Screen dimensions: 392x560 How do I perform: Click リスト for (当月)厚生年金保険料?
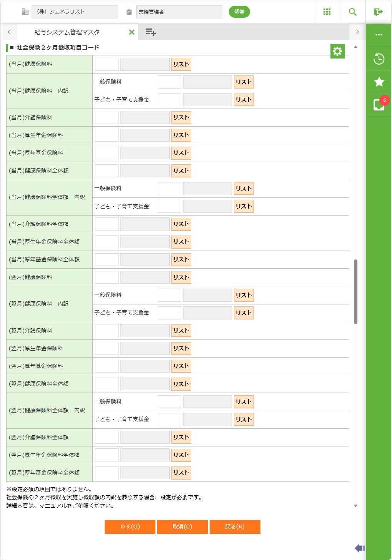pos(181,135)
